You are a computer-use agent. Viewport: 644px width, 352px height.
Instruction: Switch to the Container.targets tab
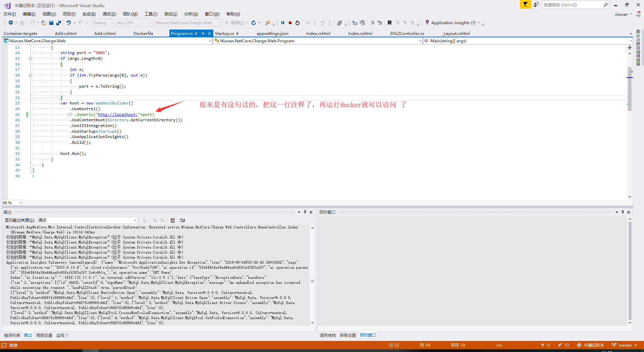[20, 34]
